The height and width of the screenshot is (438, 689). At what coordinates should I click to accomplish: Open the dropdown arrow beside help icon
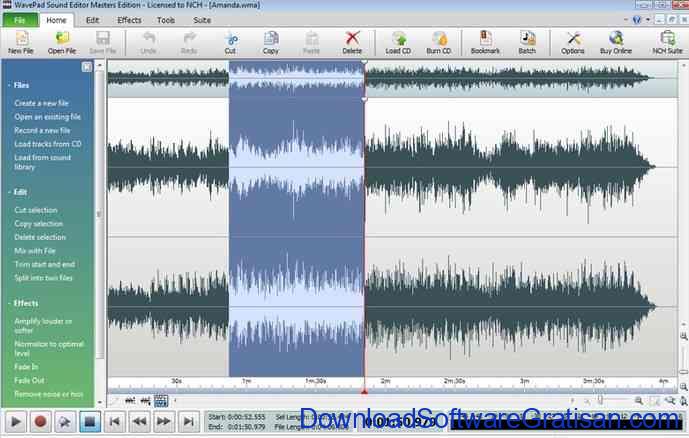coord(648,20)
